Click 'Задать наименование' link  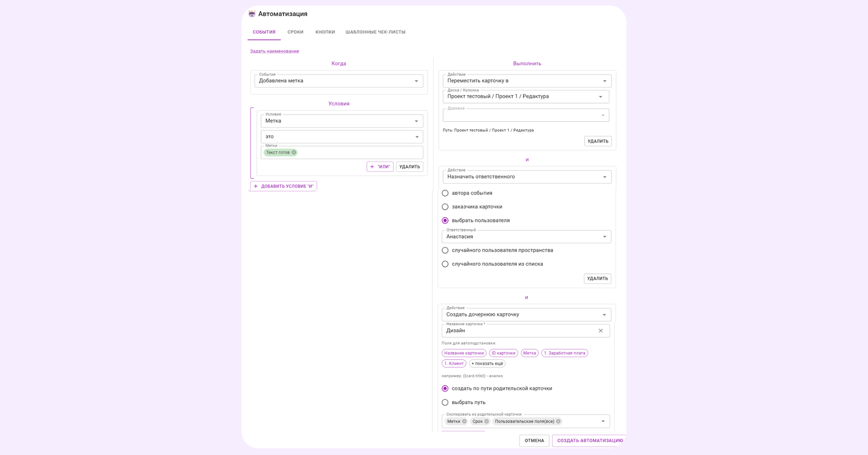pos(274,51)
